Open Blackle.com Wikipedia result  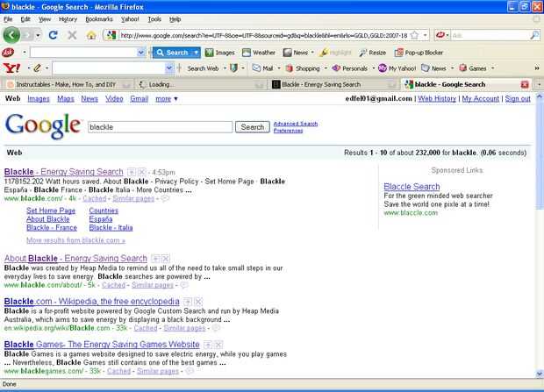(x=91, y=302)
